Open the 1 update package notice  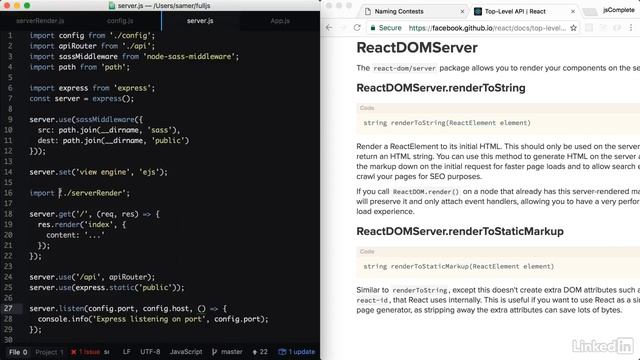pyautogui.click(x=297, y=352)
